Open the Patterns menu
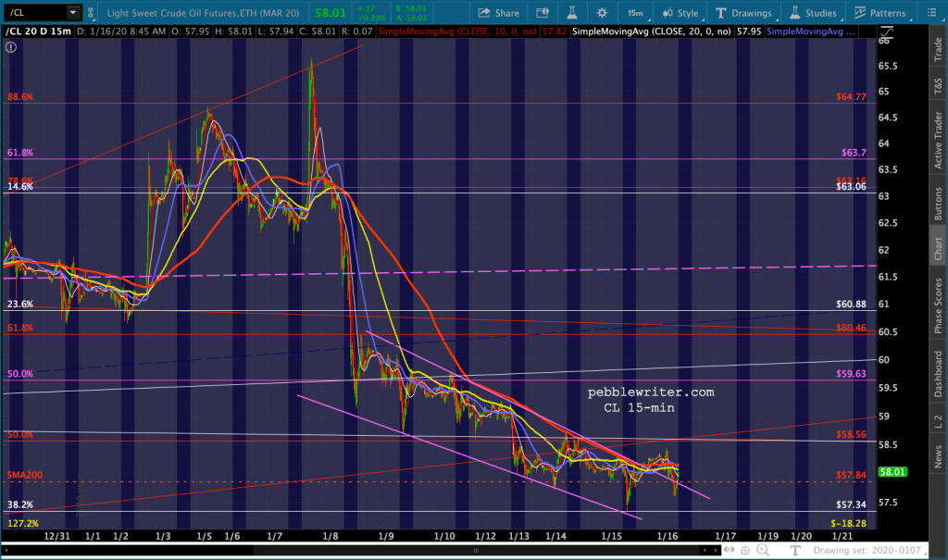Viewport: 948px width, 560px height. click(880, 13)
